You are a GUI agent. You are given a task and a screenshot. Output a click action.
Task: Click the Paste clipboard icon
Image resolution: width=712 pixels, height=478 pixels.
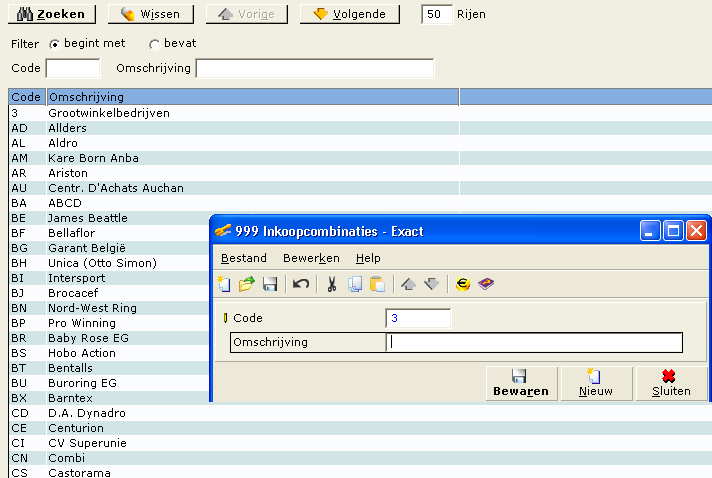pyautogui.click(x=377, y=284)
